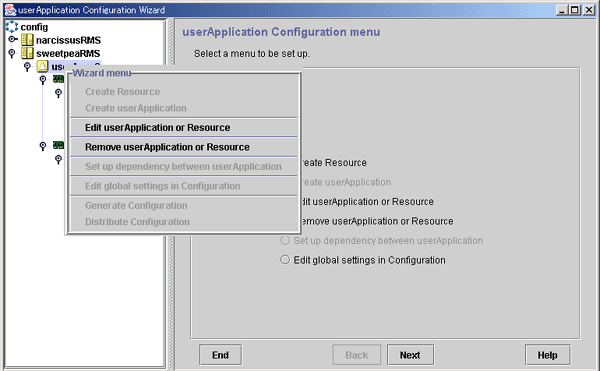Click the Next button
Screen dimensions: 600x371
click(x=410, y=355)
